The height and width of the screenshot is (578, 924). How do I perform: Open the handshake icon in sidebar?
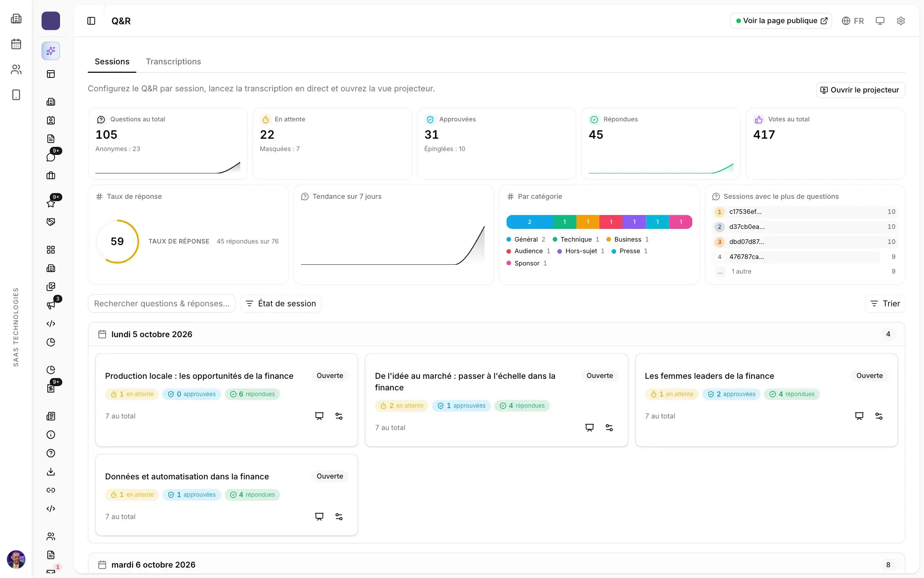[x=51, y=222]
